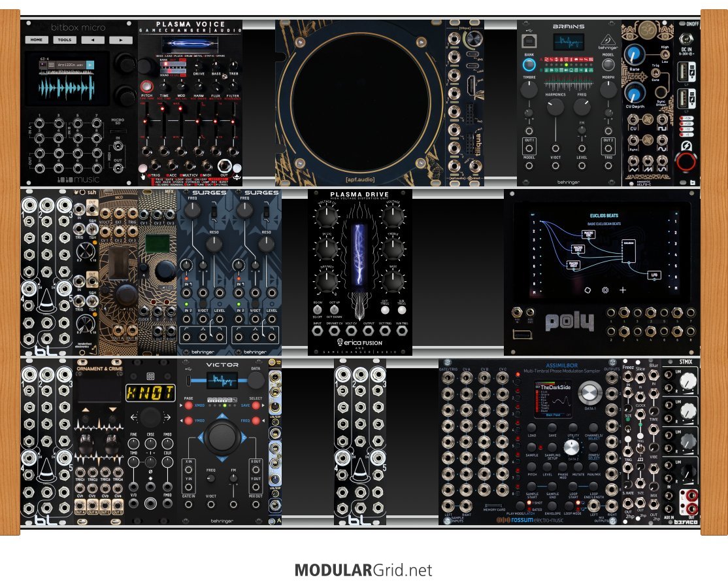Viewport: 728px width, 584px height.
Task: Click the DRY/WET knob on Plasma Drive
Action: coord(326,282)
